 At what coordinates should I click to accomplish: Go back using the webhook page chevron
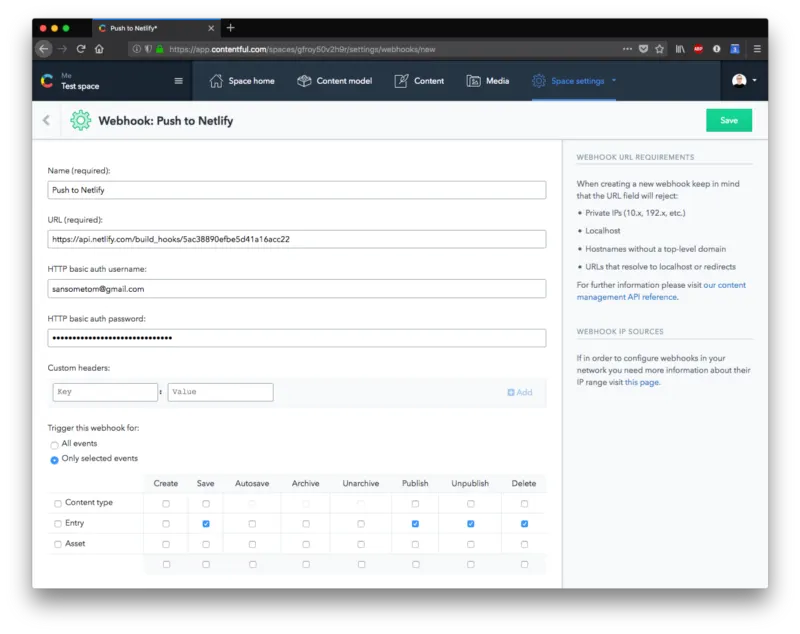pos(46,120)
